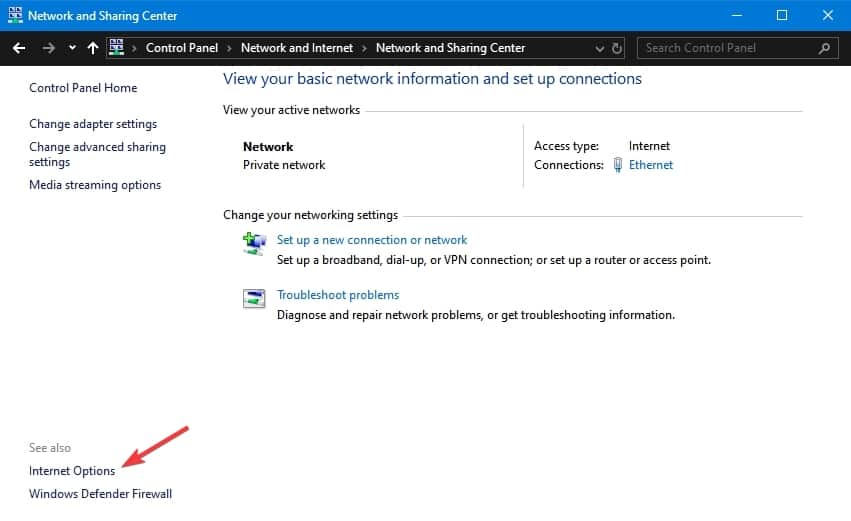The image size is (851, 521).
Task: Select Control Panel in the breadcrumb
Action: 182,48
